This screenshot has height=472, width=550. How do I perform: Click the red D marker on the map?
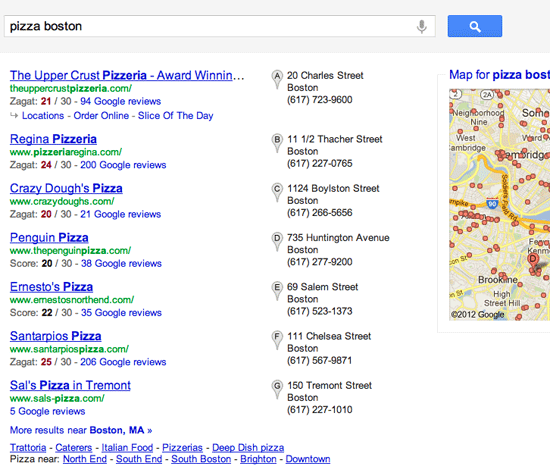(533, 260)
